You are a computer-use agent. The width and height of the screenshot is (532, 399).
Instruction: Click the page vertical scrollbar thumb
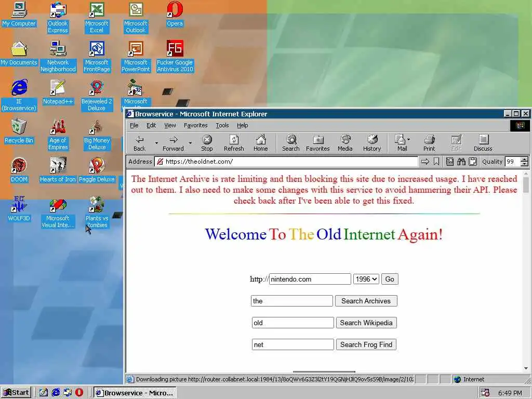(x=526, y=184)
